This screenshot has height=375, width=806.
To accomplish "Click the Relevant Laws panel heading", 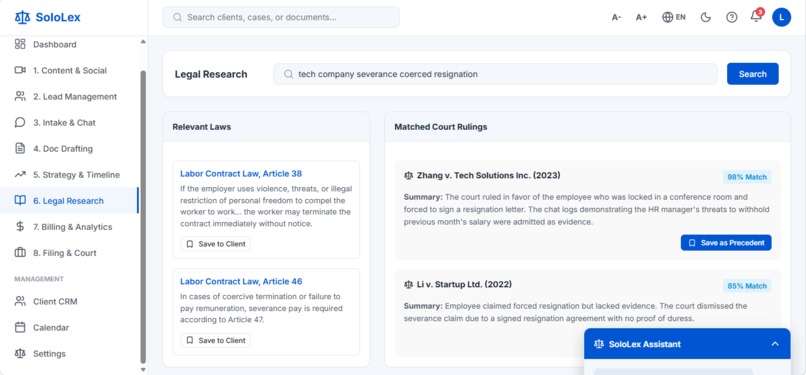I will click(x=202, y=127).
